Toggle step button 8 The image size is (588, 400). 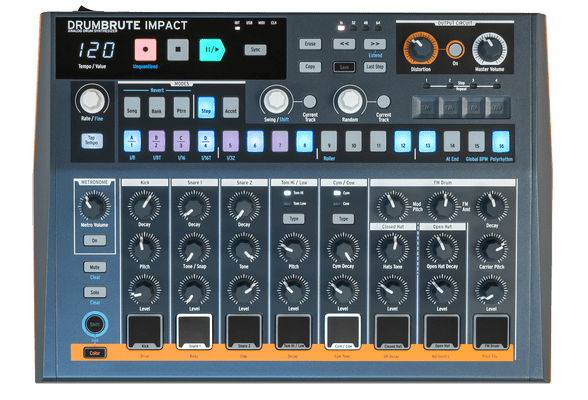coord(304,141)
